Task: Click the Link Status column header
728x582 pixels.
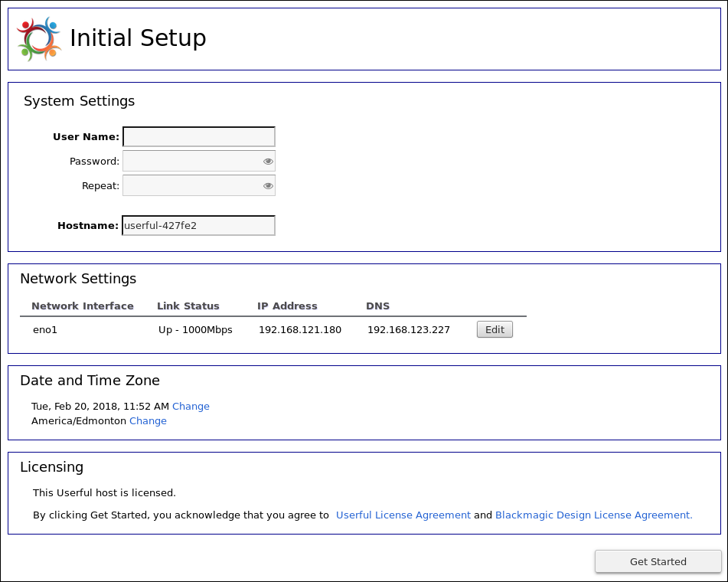Action: [x=188, y=306]
